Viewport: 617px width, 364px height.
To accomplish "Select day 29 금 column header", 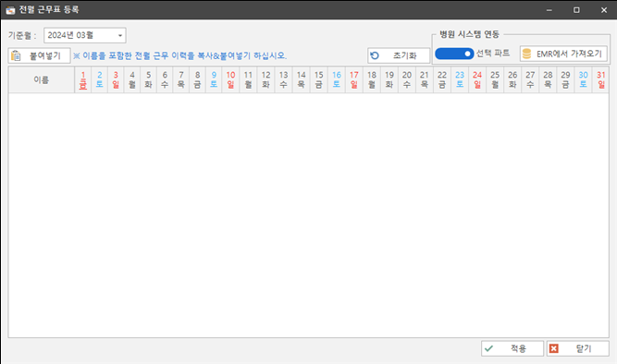I will coord(565,79).
